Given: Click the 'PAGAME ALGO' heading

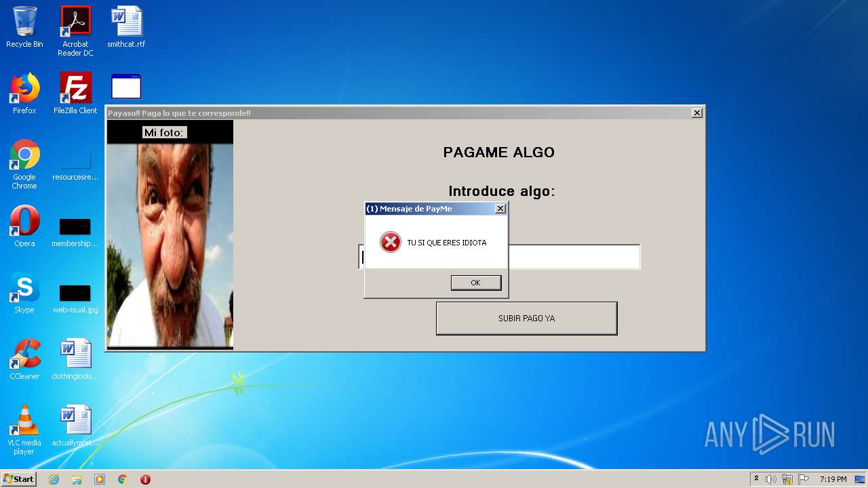Looking at the screenshot, I should tap(499, 152).
